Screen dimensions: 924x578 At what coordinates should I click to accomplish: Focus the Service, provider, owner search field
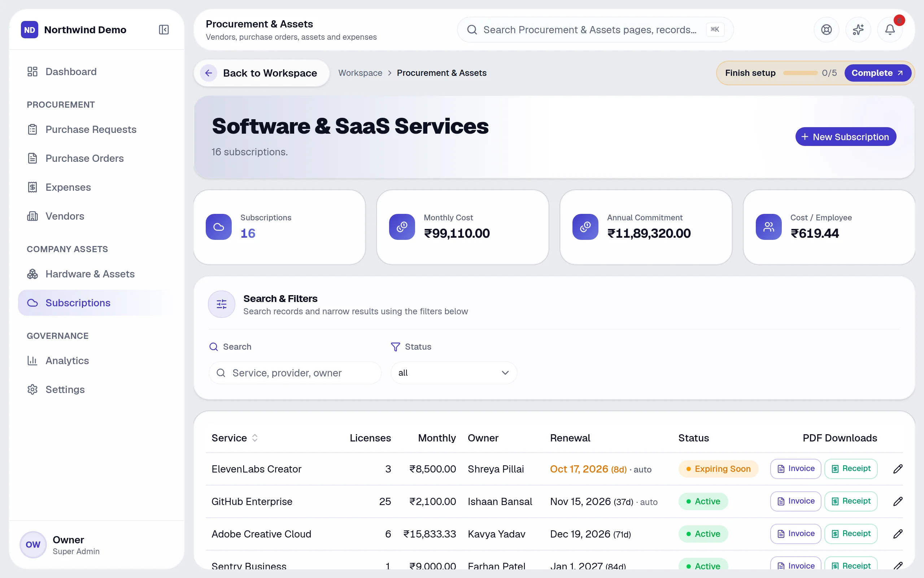tap(295, 373)
